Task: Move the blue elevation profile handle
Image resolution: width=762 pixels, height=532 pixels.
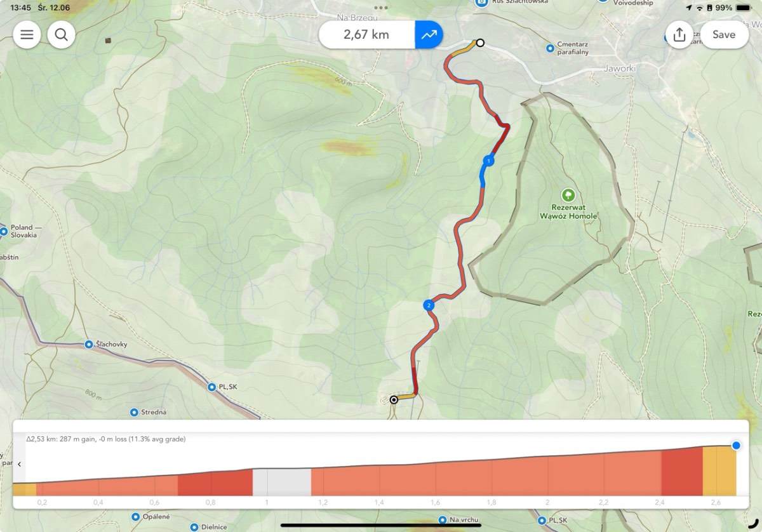Action: 736,446
